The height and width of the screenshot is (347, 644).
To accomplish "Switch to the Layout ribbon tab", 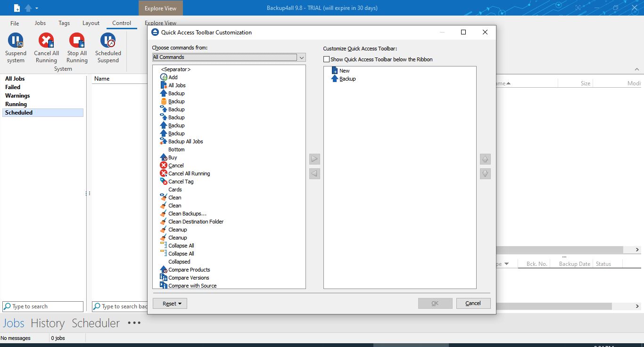I will (91, 23).
